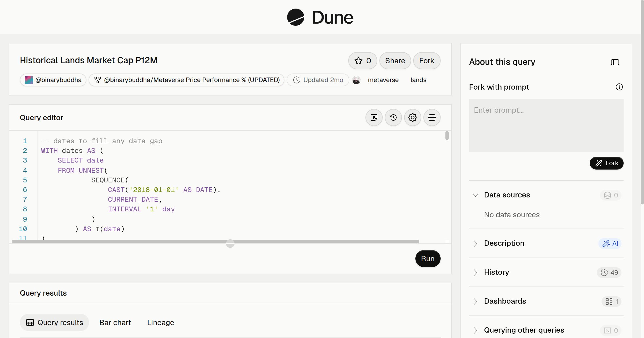Screen dimensions: 644x338
Task: Generate description with AI badge
Action: coord(610,243)
